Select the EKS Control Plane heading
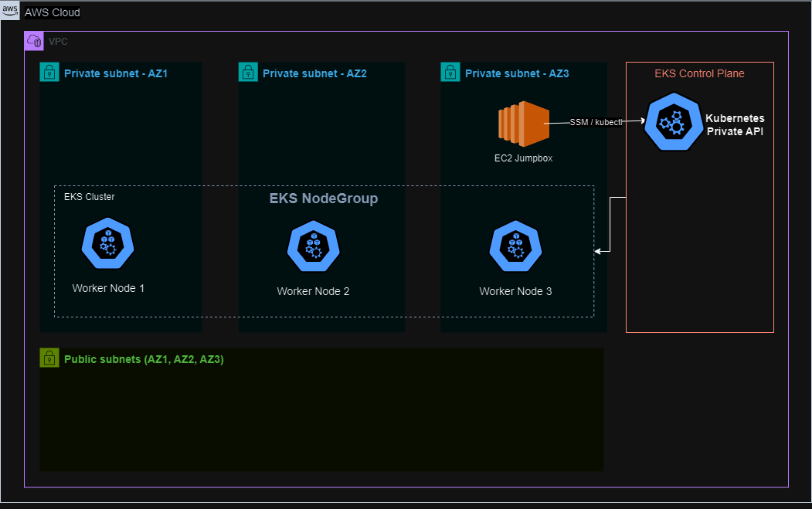 [x=699, y=73]
